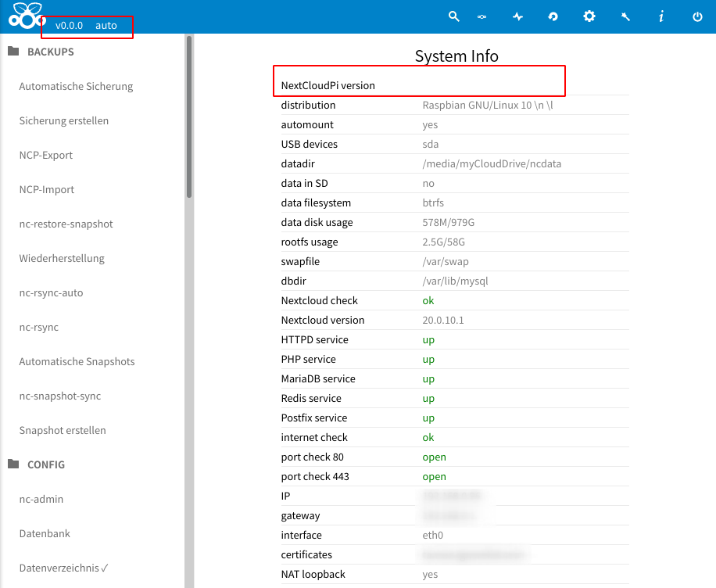The image size is (716, 588).
Task: Open the Datenbank sidebar entry
Action: (44, 533)
